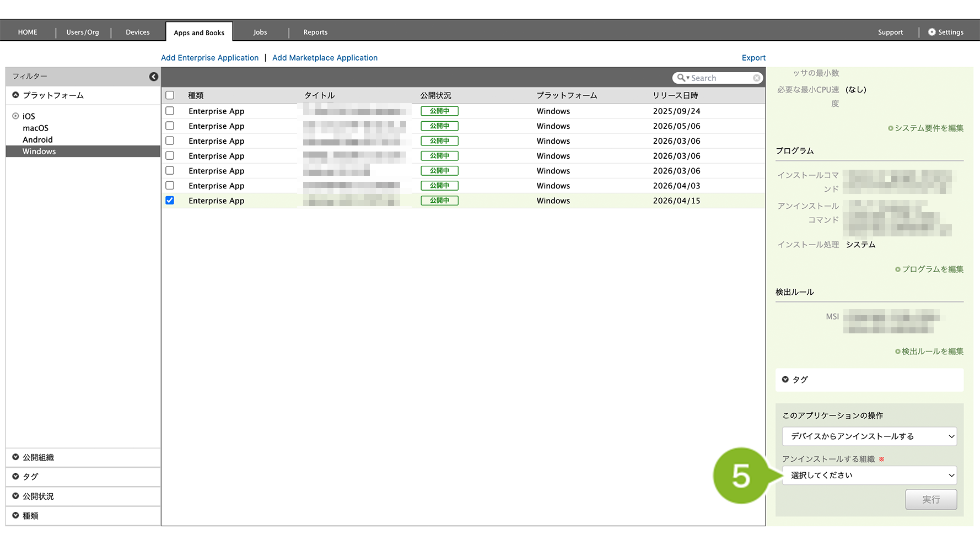
Task: Sort by 種類 column header
Action: click(x=196, y=96)
